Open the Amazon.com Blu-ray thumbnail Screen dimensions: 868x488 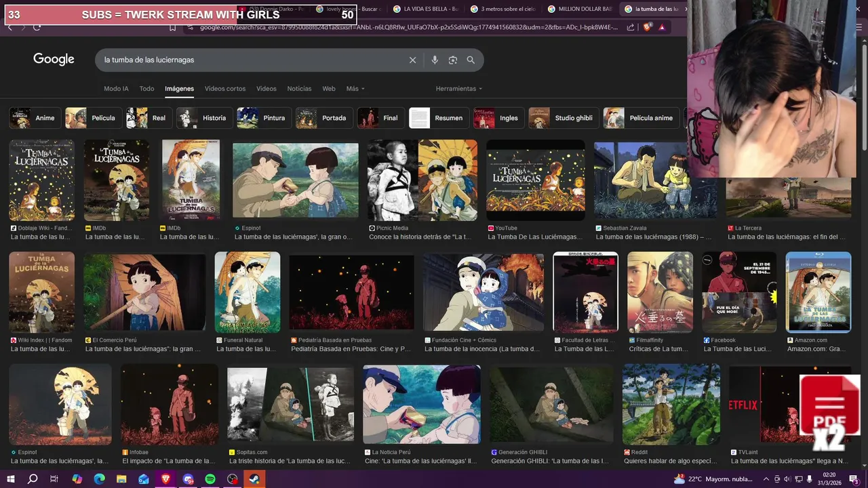point(818,292)
